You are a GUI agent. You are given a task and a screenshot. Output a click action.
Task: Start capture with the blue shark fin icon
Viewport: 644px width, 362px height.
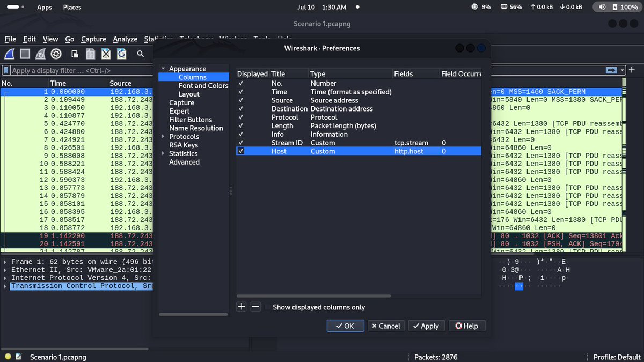(9, 54)
